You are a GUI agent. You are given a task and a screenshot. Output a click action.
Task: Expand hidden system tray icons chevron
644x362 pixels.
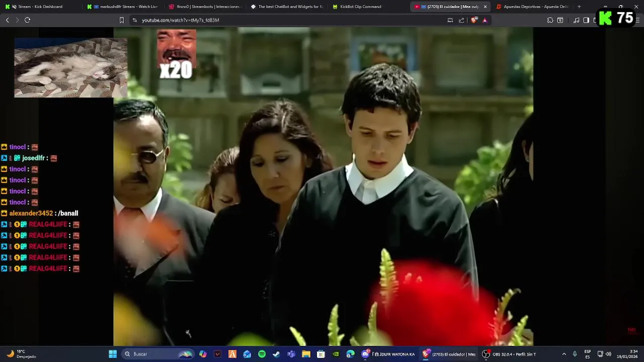pyautogui.click(x=563, y=354)
